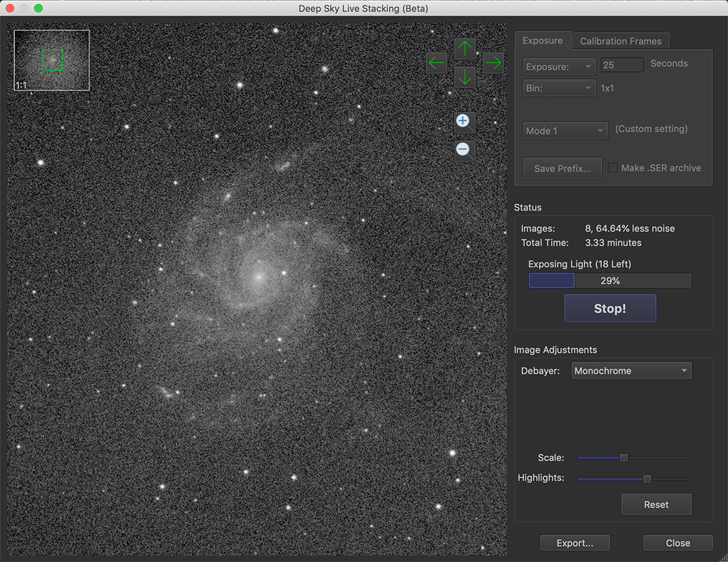Pan the view down using green down arrow
Screen dimensions: 728x562
[464, 77]
